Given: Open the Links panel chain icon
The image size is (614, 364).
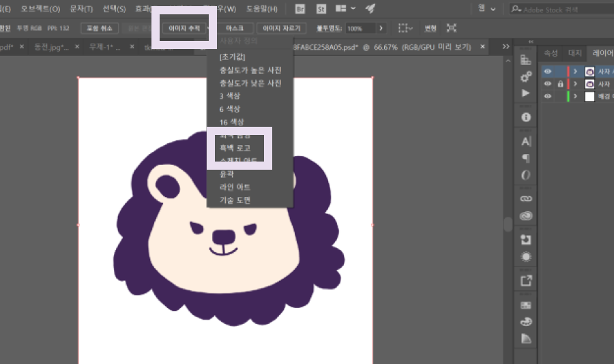Looking at the screenshot, I should [x=526, y=198].
